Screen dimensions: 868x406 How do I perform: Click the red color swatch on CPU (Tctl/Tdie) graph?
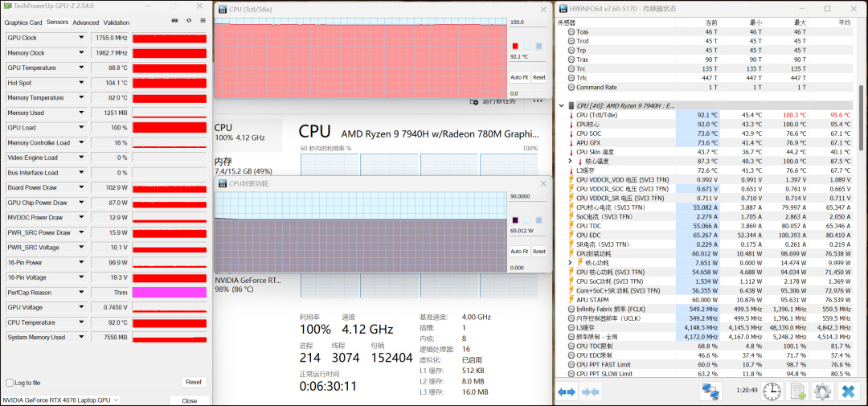[515, 46]
